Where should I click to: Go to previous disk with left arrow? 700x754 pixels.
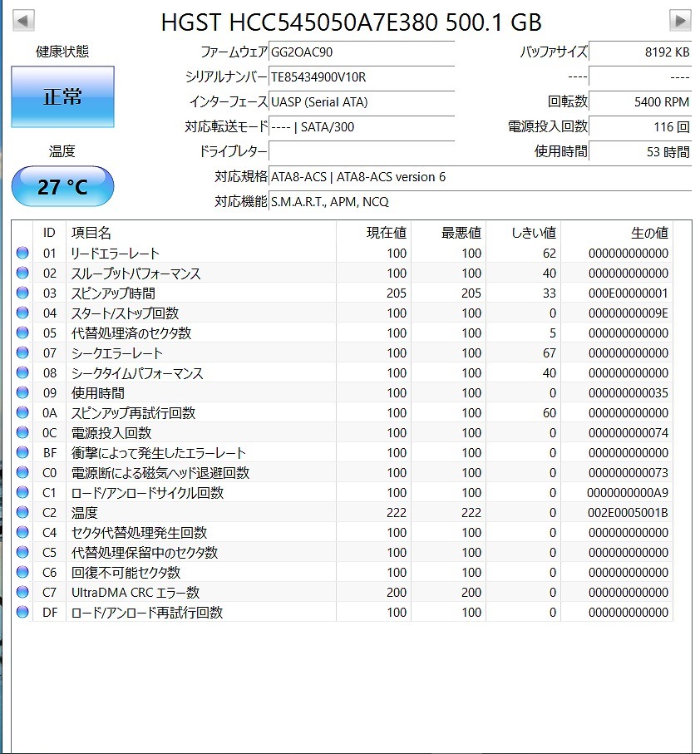(23, 21)
